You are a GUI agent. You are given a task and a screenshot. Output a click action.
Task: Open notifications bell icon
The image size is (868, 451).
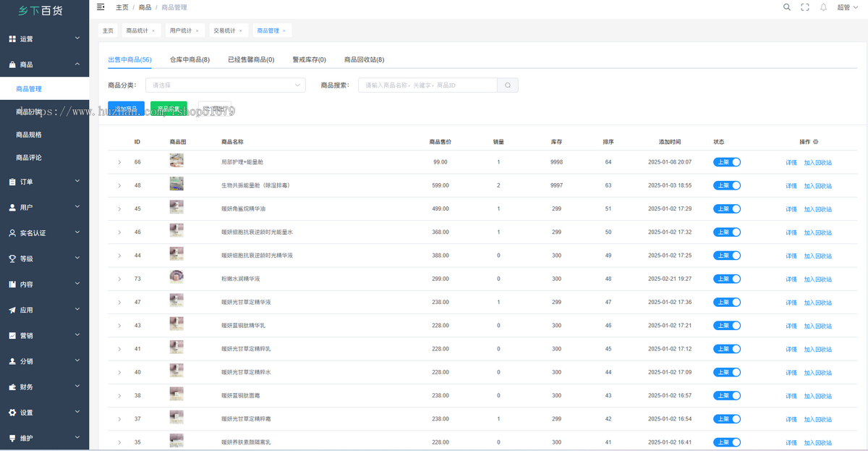823,7
